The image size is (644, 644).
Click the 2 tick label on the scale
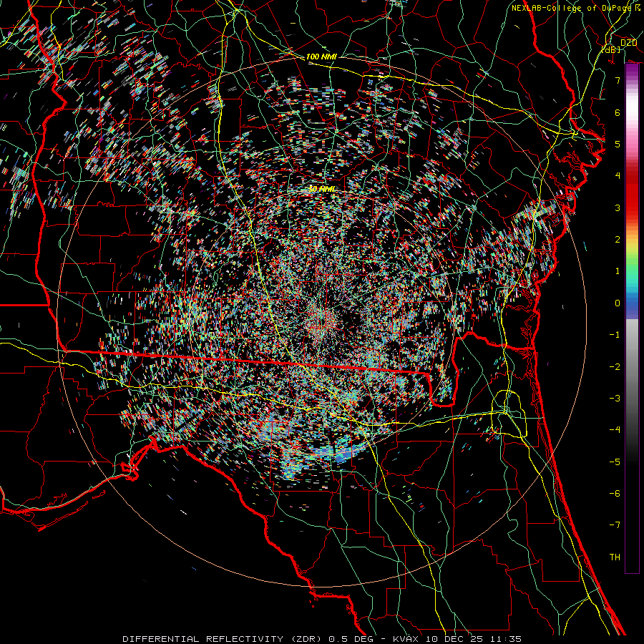618,240
